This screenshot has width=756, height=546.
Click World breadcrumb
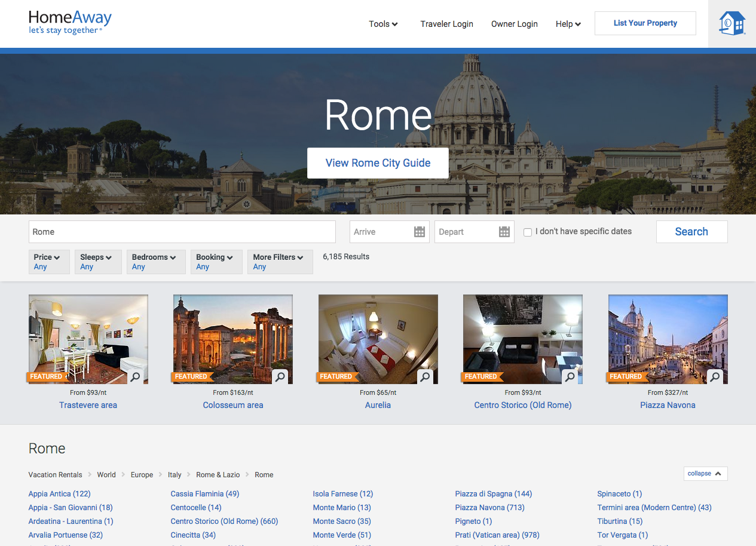[x=106, y=475]
